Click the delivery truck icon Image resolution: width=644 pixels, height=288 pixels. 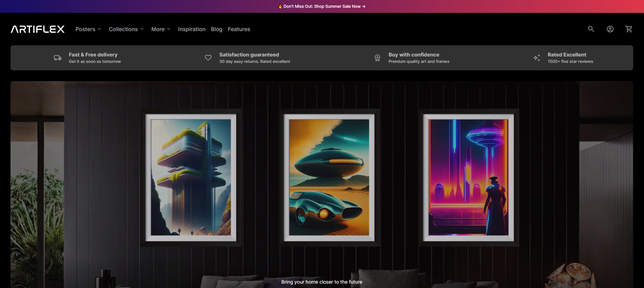tap(58, 58)
